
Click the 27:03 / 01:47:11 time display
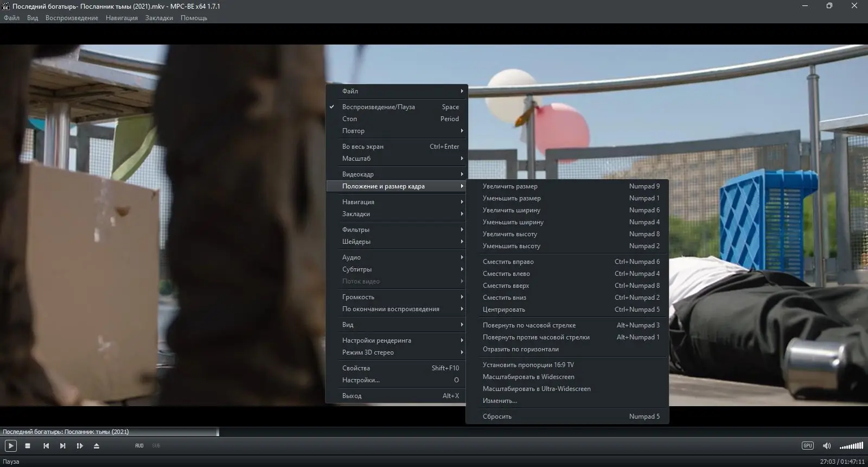click(842, 462)
